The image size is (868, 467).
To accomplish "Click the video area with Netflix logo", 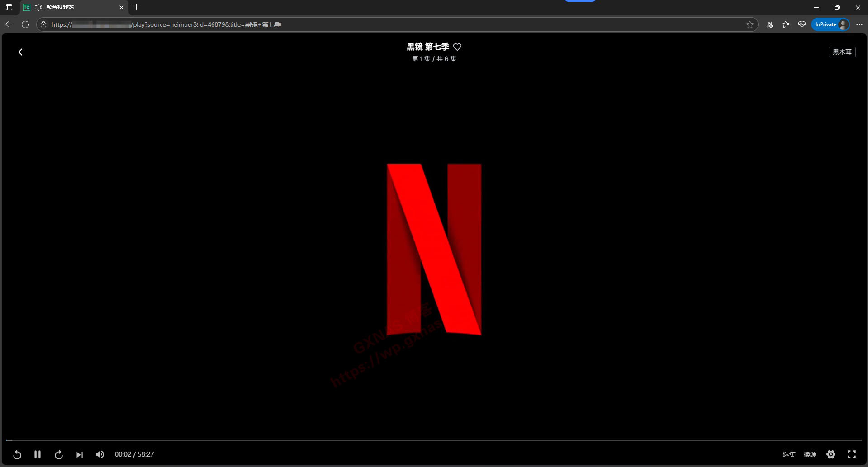I will pyautogui.click(x=434, y=249).
